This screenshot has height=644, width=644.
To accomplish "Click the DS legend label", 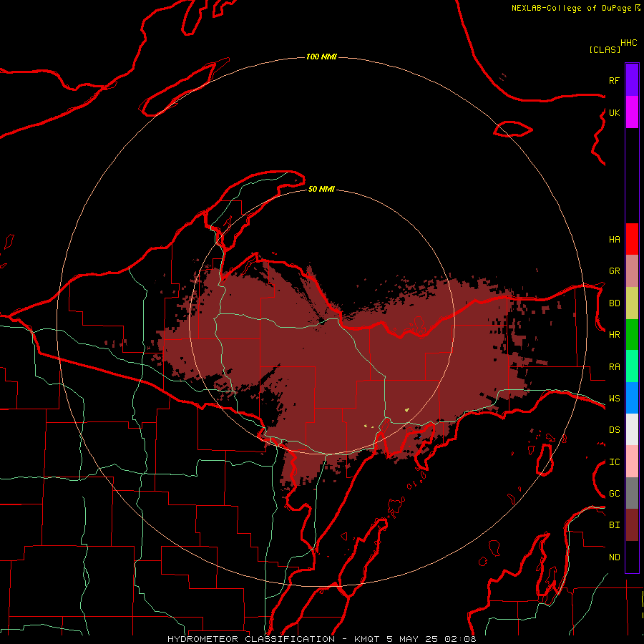I will (615, 430).
